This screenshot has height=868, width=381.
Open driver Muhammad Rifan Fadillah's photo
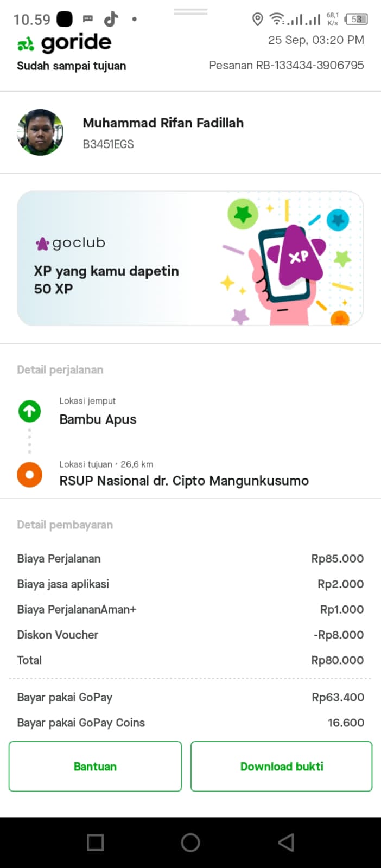click(40, 132)
